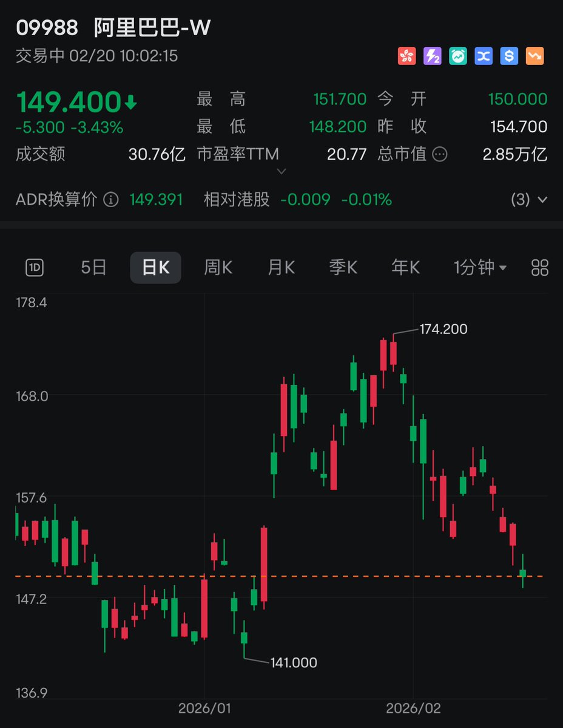The width and height of the screenshot is (563, 728).
Task: Tap the price change -5.300 -3.43%
Action: point(70,128)
